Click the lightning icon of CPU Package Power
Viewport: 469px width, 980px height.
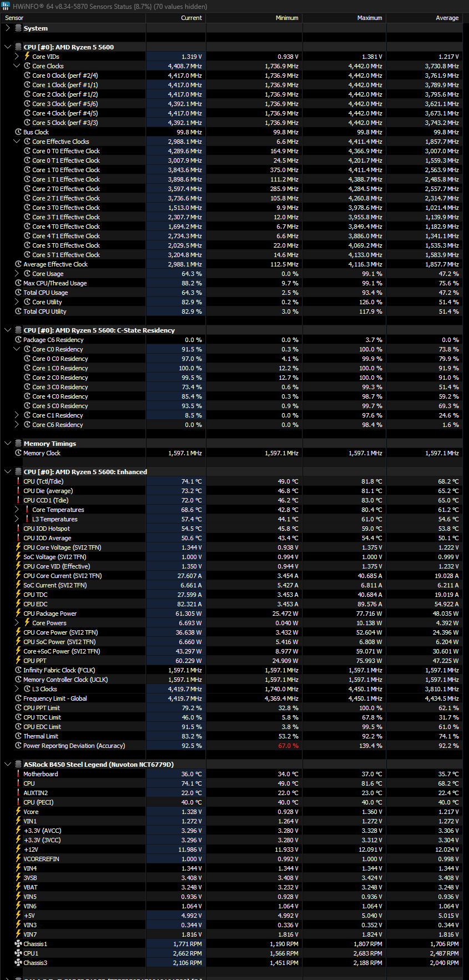click(18, 613)
